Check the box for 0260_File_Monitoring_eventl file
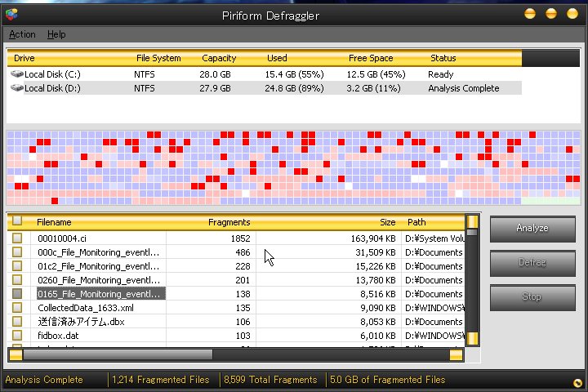The height and width of the screenshot is (392, 588). (17, 280)
